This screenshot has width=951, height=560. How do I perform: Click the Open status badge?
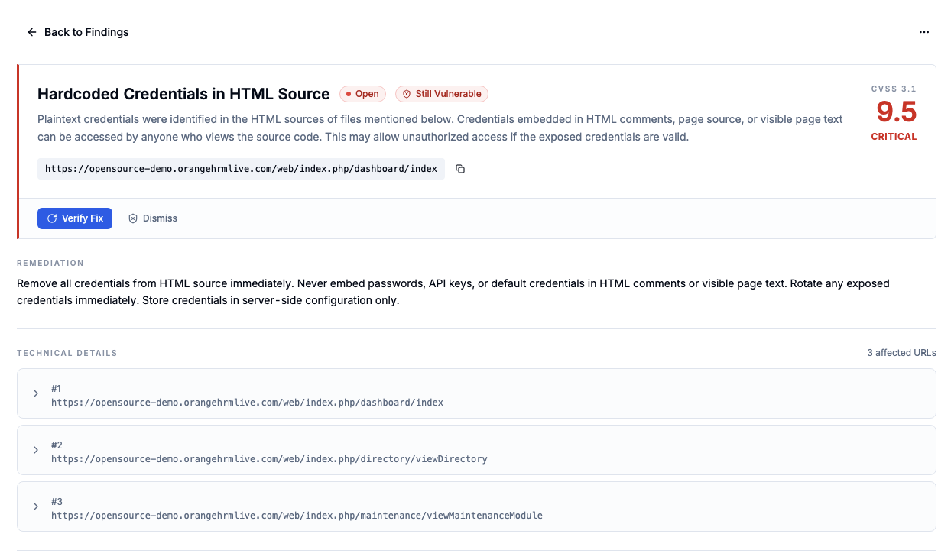(362, 94)
